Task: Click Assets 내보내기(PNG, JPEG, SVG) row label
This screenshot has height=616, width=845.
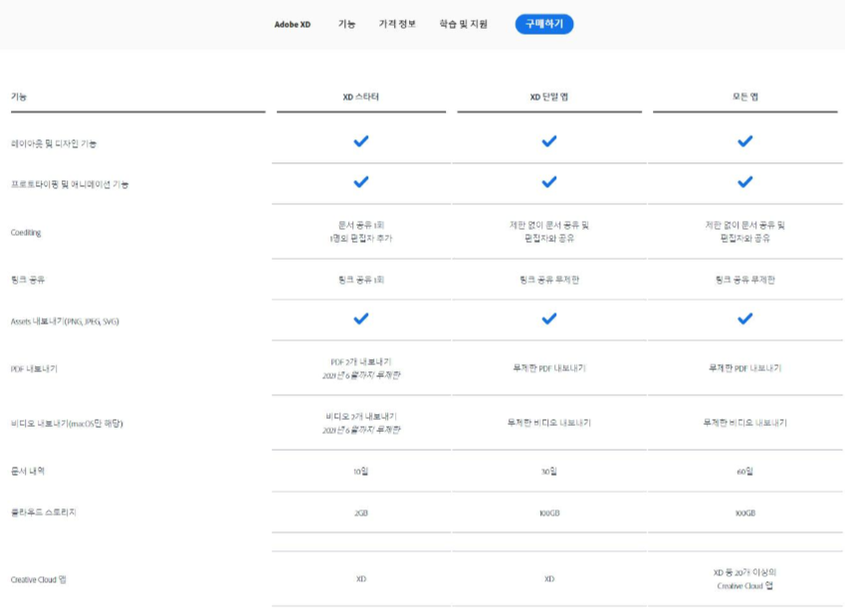Action: pyautogui.click(x=65, y=321)
